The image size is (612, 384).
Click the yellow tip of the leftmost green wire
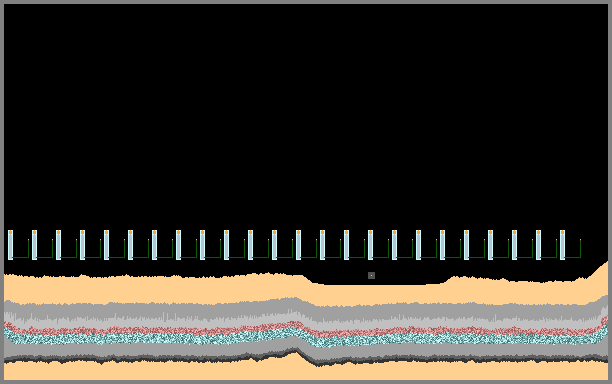(28, 240)
